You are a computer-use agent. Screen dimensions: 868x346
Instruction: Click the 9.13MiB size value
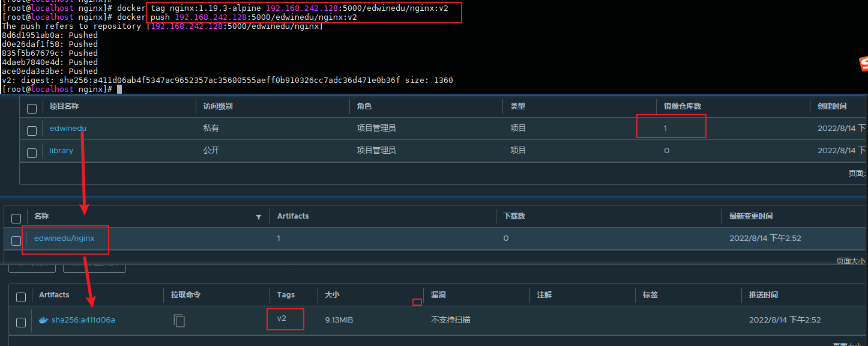tap(339, 320)
